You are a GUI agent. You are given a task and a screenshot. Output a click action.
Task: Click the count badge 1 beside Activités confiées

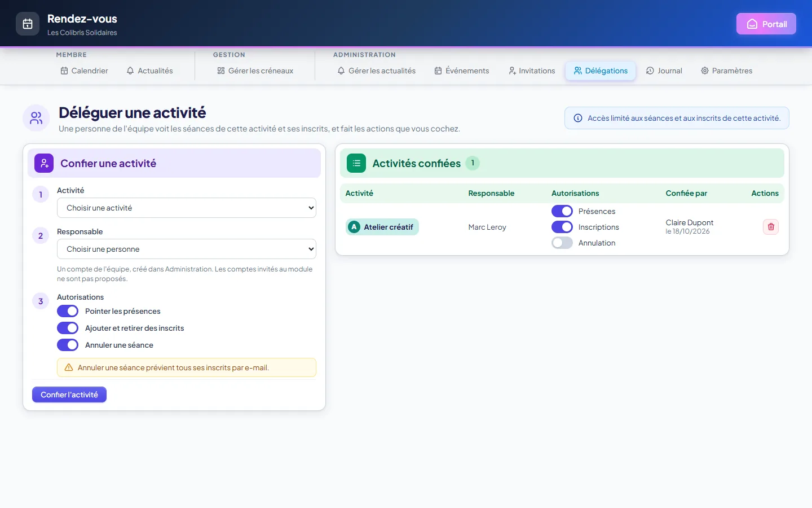click(x=473, y=163)
